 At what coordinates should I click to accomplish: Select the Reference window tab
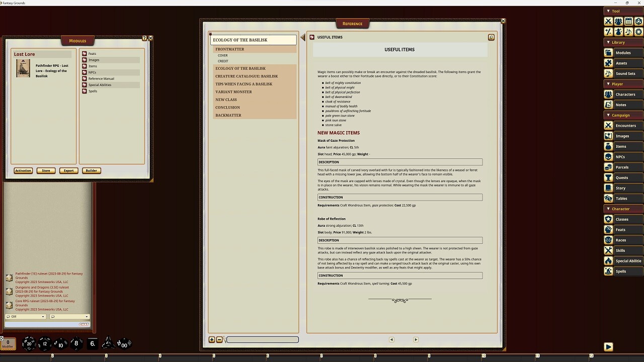click(x=352, y=23)
